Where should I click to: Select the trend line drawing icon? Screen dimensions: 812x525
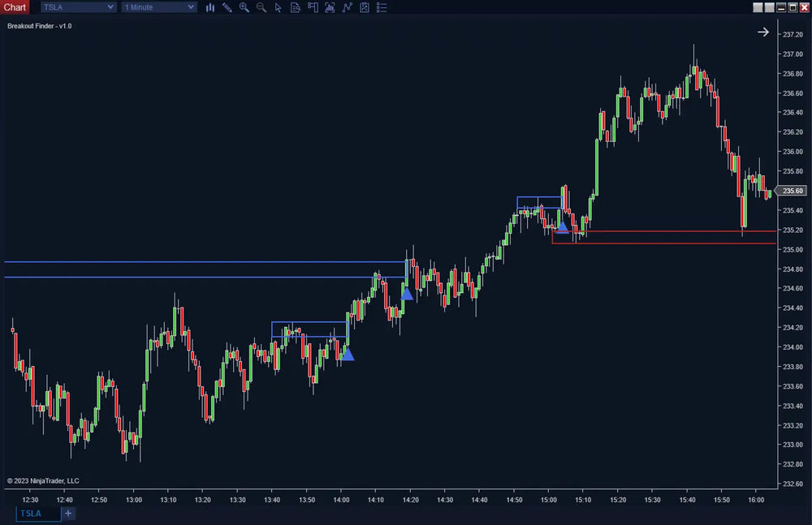coord(347,7)
